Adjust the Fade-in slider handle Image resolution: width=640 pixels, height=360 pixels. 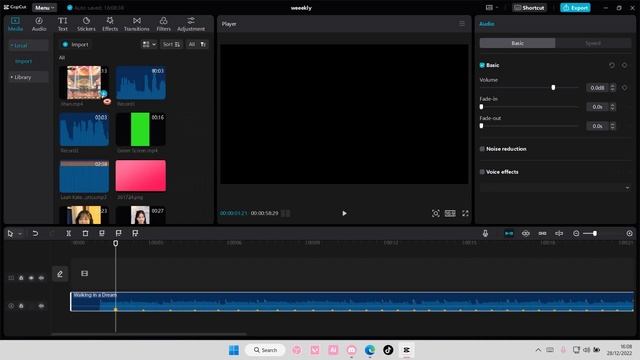[x=481, y=107]
